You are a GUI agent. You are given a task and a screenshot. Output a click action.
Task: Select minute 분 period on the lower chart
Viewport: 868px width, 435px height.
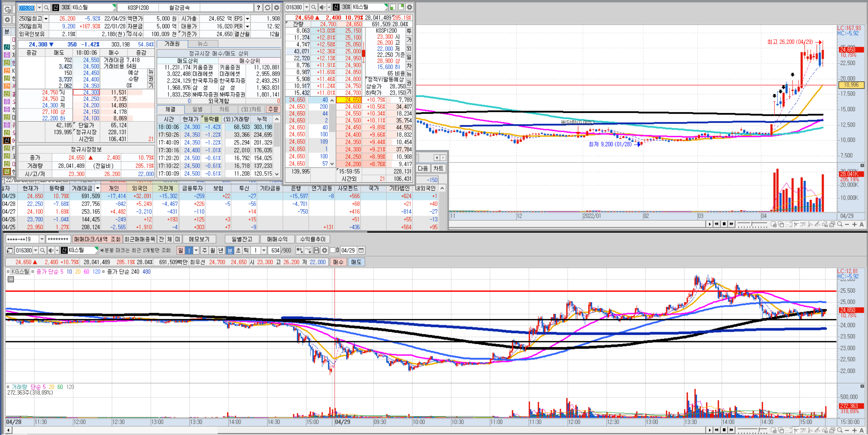230,250
